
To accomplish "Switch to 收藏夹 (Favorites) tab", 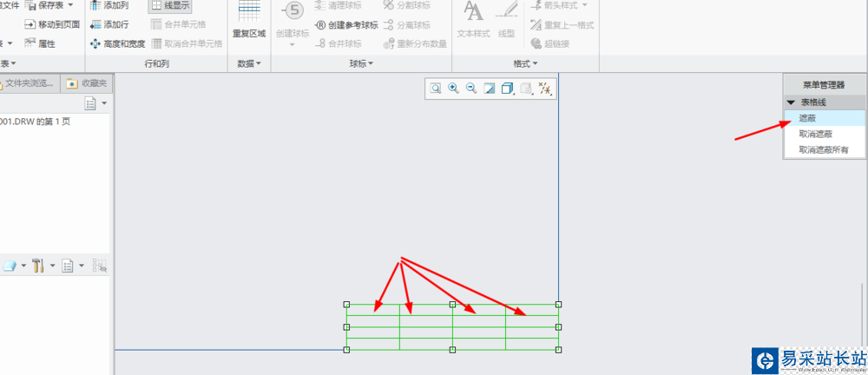I will [x=86, y=83].
